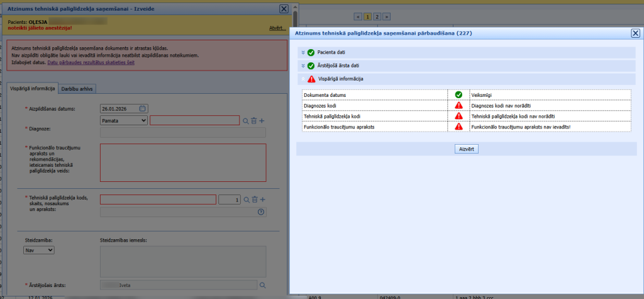Switch to Vispārīgā informācija tab
The height and width of the screenshot is (299, 644).
[33, 88]
